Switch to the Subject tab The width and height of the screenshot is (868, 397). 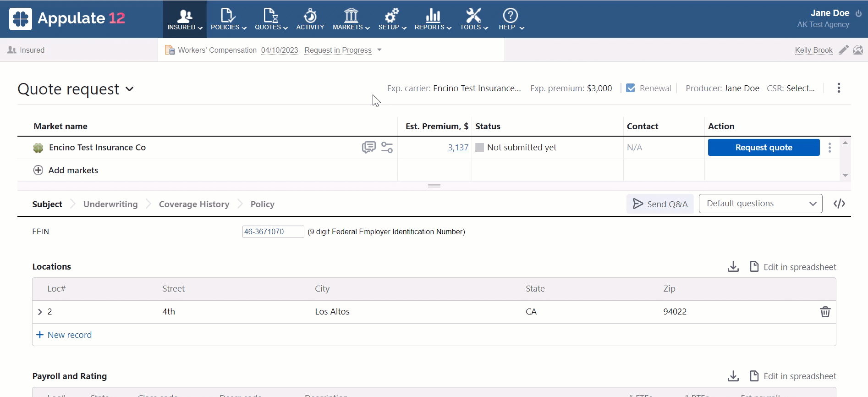(47, 204)
